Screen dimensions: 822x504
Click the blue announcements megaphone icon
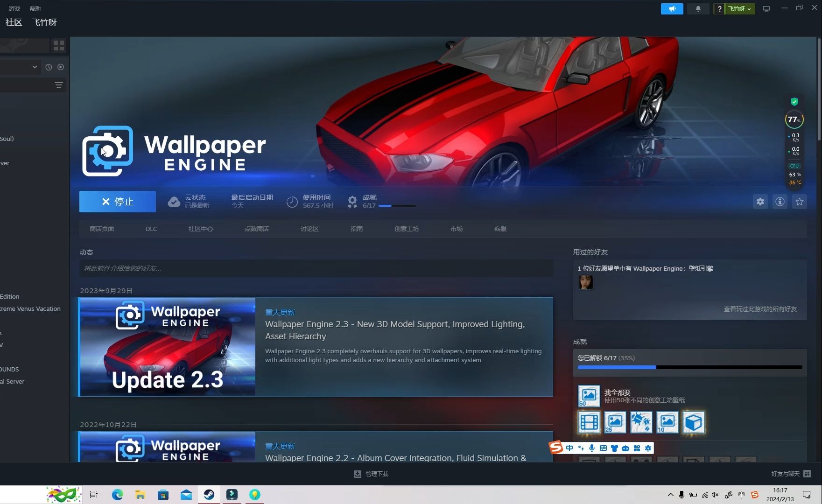tap(672, 9)
